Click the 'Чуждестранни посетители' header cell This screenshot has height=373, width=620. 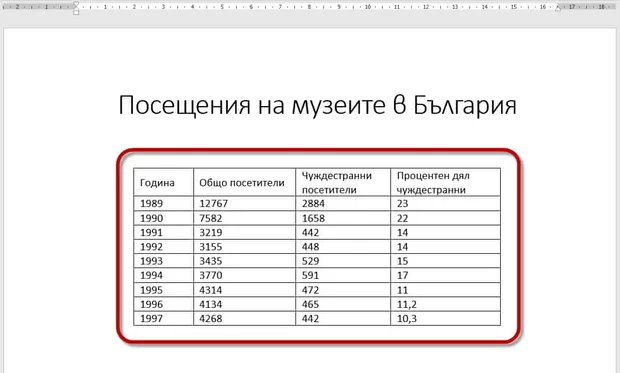click(343, 182)
